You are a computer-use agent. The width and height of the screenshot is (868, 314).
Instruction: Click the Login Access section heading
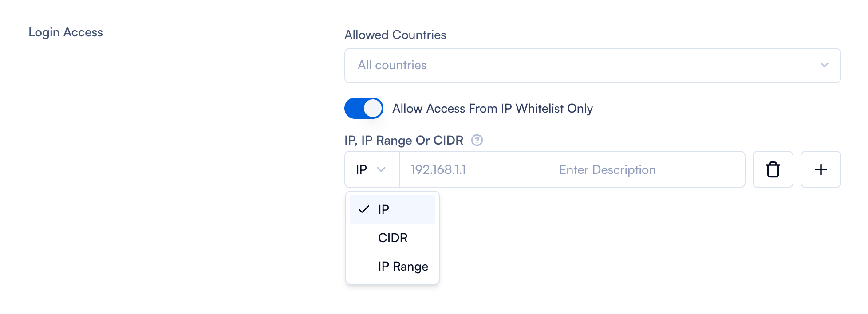[66, 32]
